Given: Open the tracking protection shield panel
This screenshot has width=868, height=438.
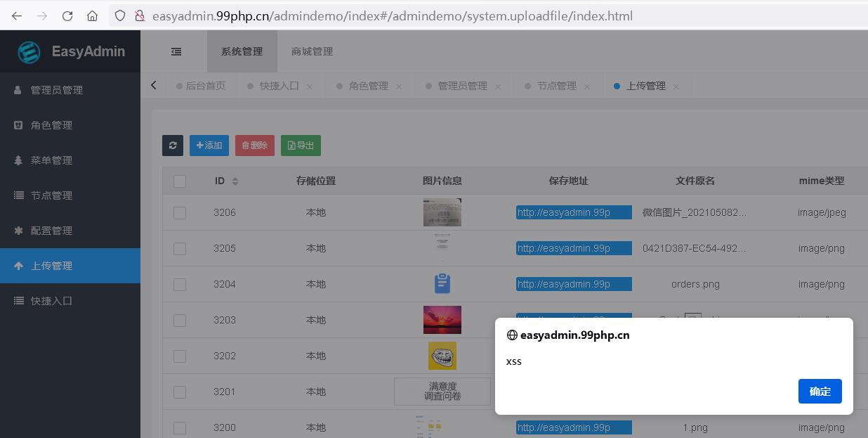Looking at the screenshot, I should (120, 15).
